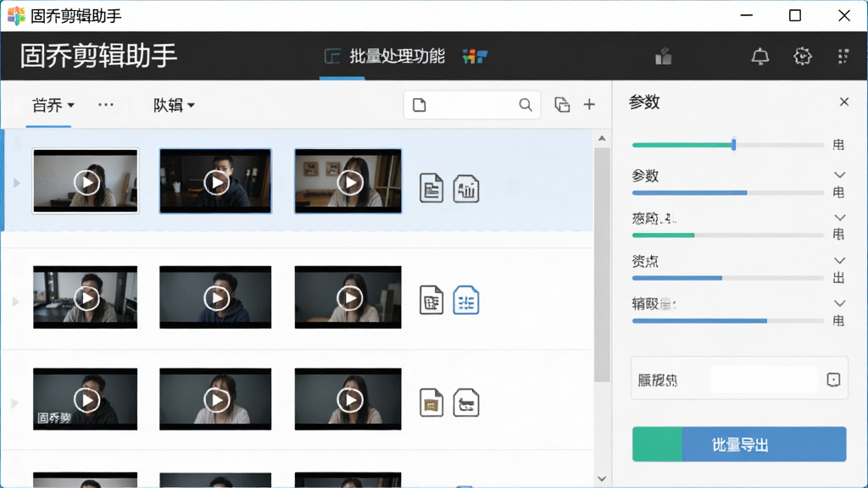Open brown document icon in third row

click(x=431, y=402)
